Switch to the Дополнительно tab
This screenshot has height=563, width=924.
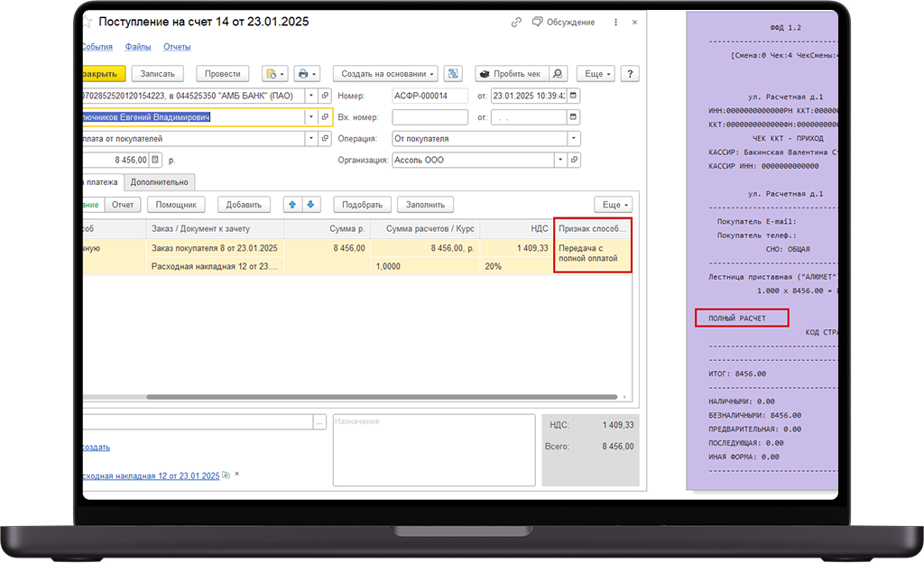point(159,182)
